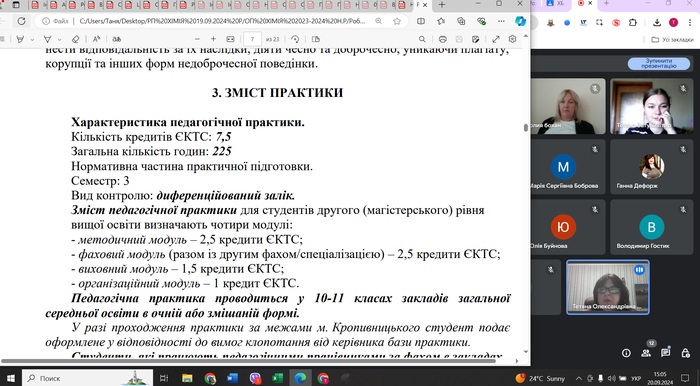Open a new tab in Edge
The width and height of the screenshot is (700, 386).
pos(442,5)
